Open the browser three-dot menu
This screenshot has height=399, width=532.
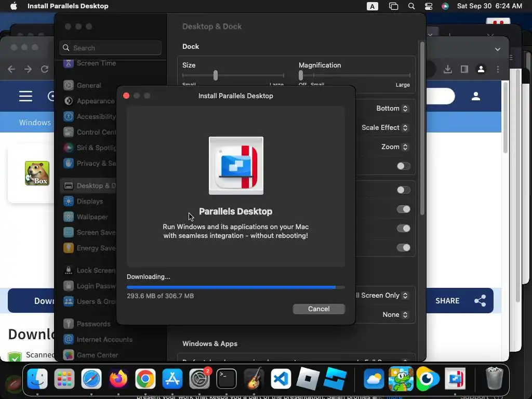(498, 69)
